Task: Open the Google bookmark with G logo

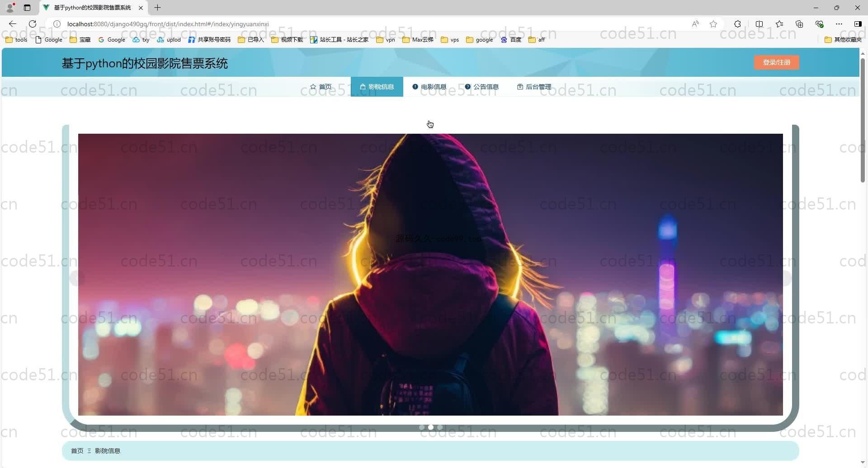Action: coord(112,40)
